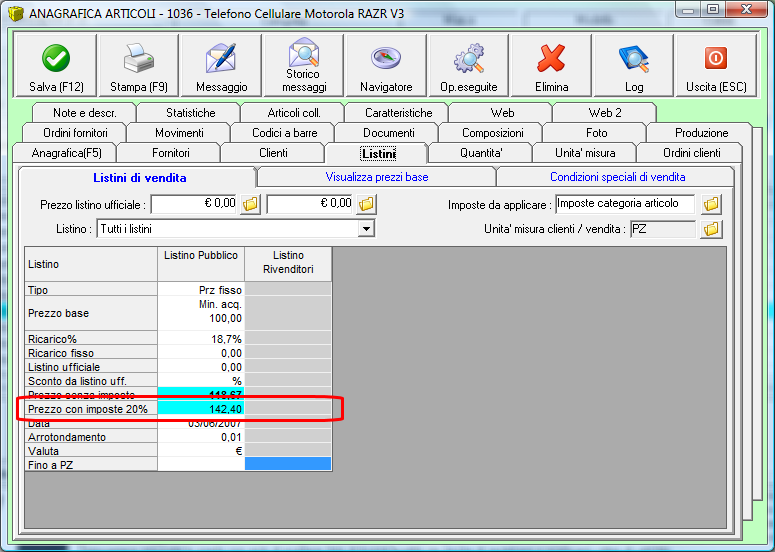Screen dimensions: 775x552
Task: Open the Ordini fornitori tab
Action: click(x=75, y=133)
